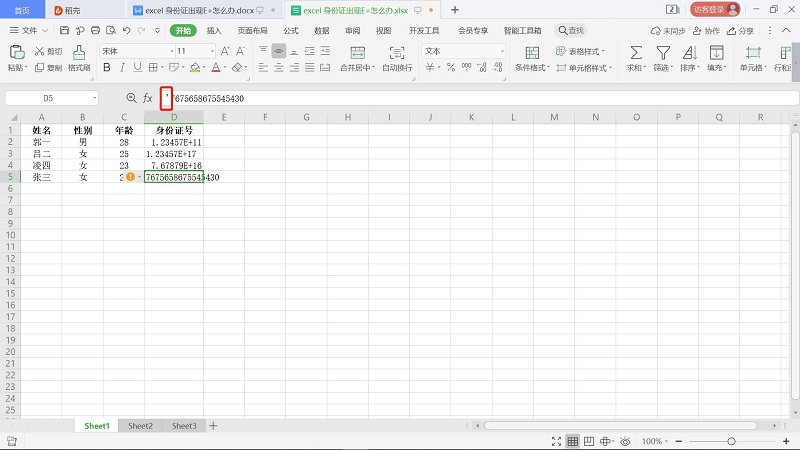Toggle italic formatting

point(121,68)
